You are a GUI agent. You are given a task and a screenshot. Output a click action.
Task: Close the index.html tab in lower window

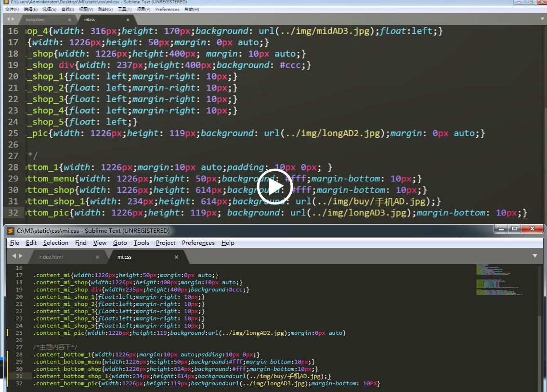[97, 257]
